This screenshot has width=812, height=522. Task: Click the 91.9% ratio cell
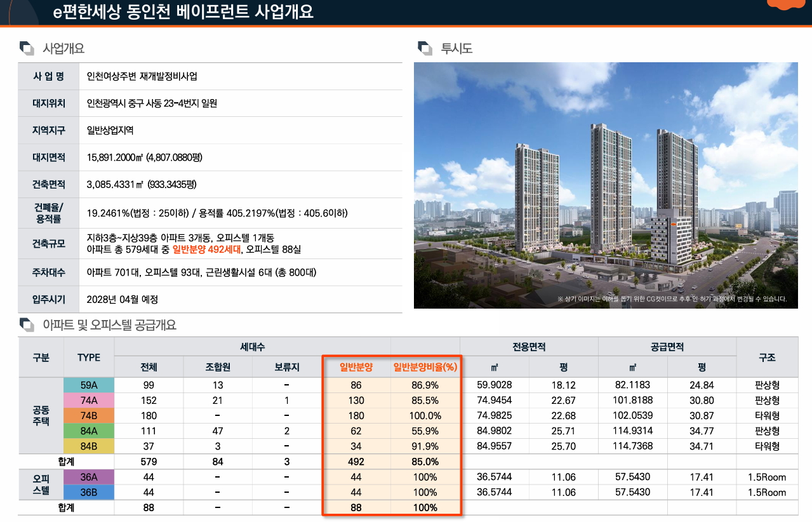tap(425, 446)
